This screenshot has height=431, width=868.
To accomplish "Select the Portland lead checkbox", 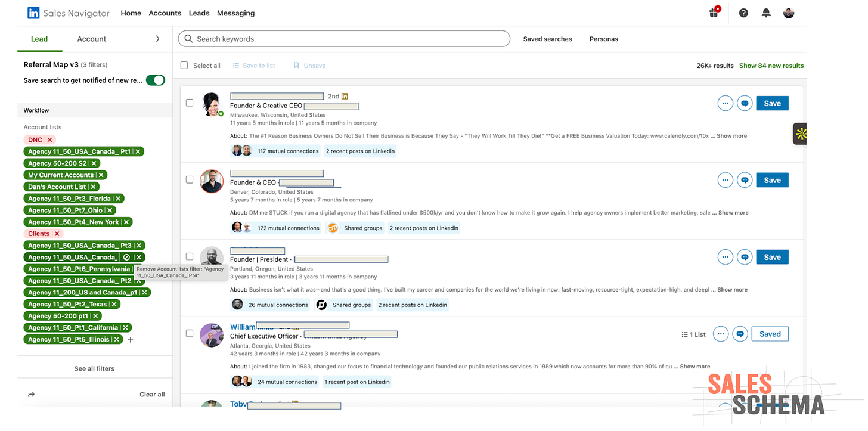I will pyautogui.click(x=190, y=256).
